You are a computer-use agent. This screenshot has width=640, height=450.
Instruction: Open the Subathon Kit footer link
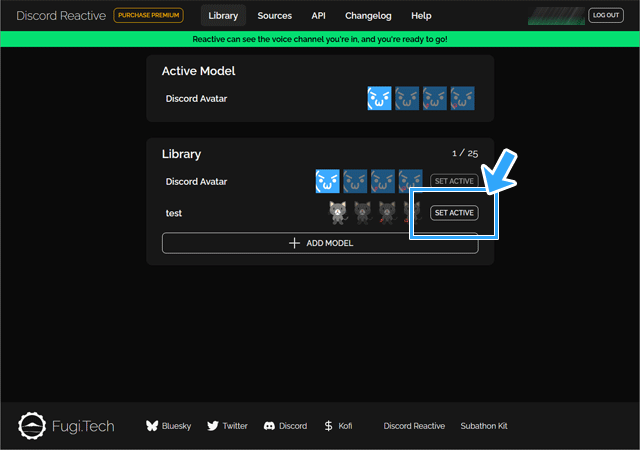pos(484,426)
